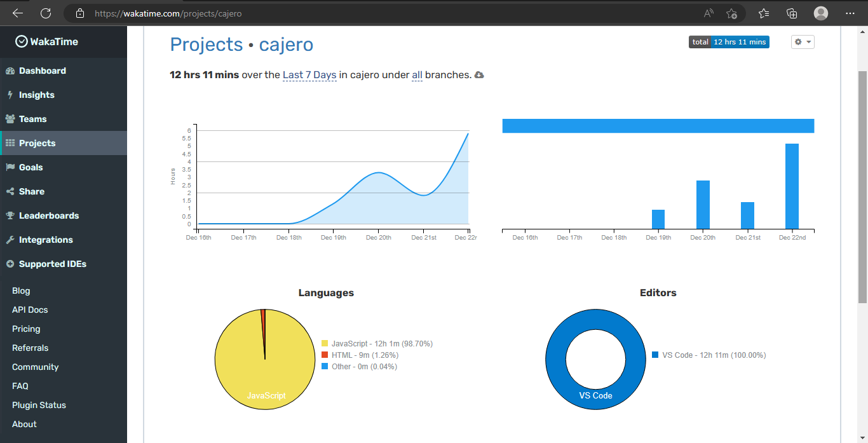Open the Last 7 Days range selector

point(309,75)
